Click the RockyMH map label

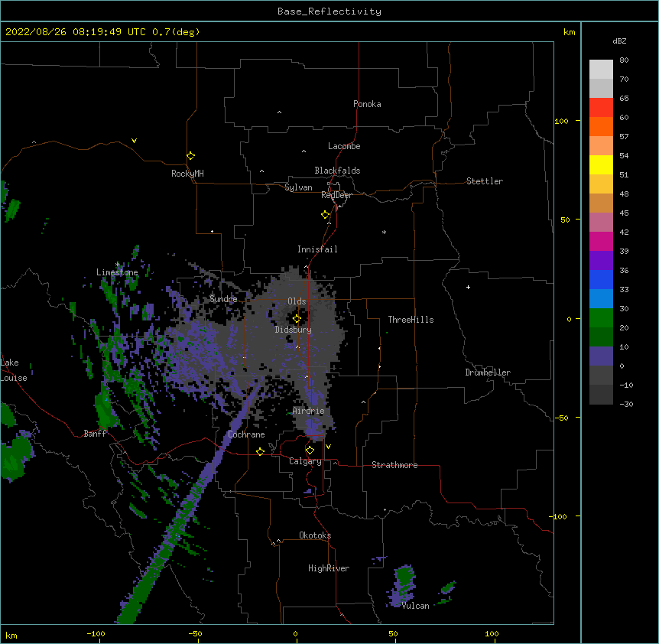(x=187, y=174)
